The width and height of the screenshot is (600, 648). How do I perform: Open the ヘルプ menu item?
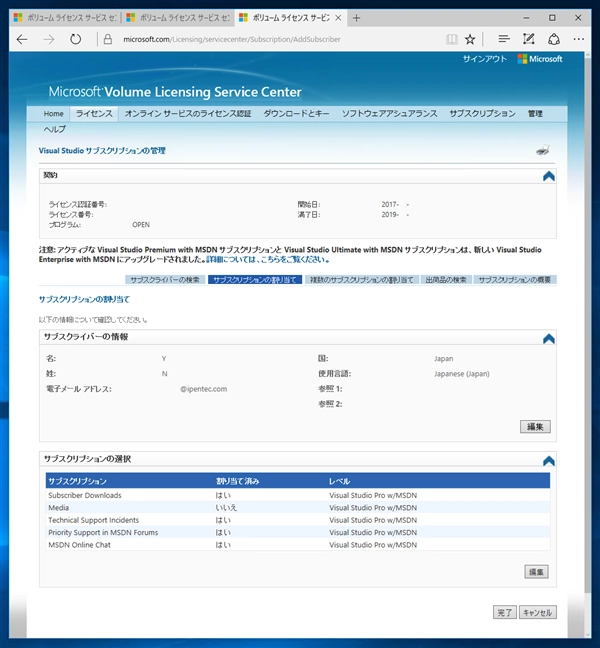coord(55,129)
